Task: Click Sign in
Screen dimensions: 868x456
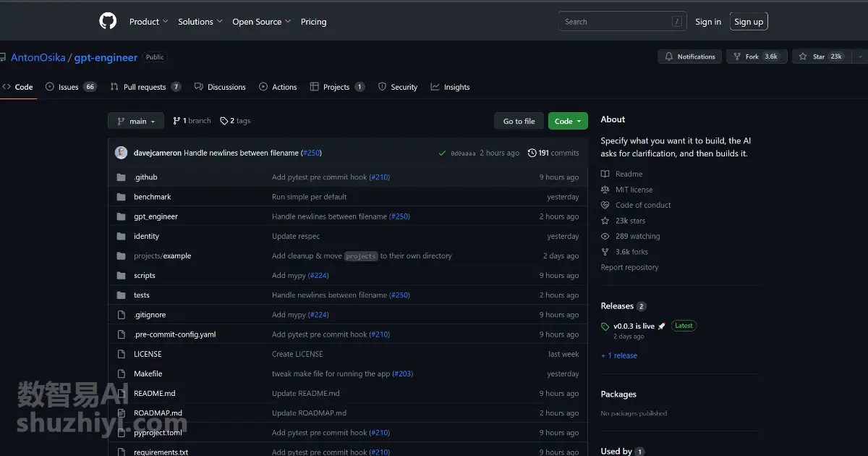Action: click(x=708, y=22)
